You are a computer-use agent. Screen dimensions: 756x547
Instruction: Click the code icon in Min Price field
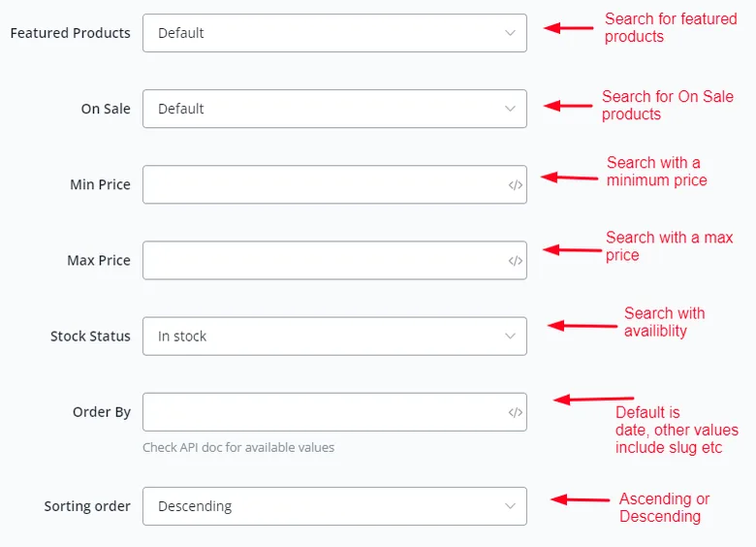point(515,185)
